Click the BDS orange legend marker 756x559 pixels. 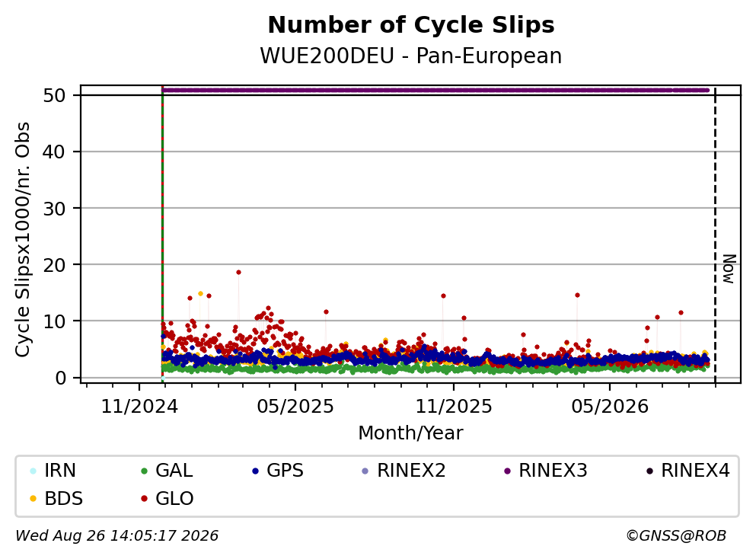pyautogui.click(x=33, y=499)
